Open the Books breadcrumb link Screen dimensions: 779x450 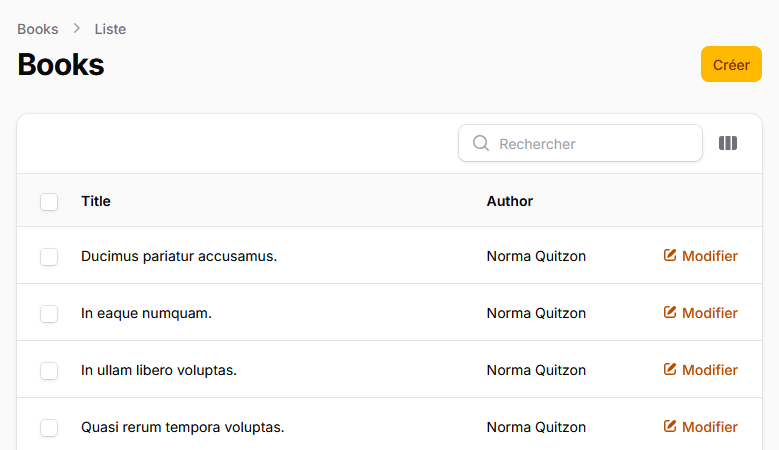tap(38, 29)
